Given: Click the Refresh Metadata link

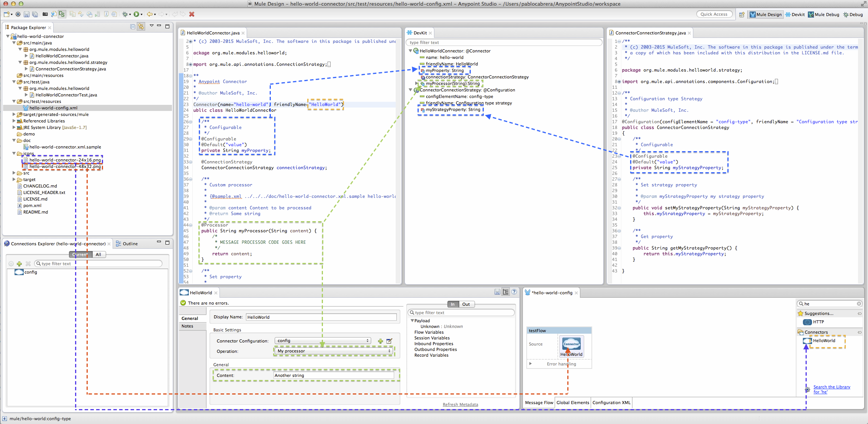Looking at the screenshot, I should [460, 404].
